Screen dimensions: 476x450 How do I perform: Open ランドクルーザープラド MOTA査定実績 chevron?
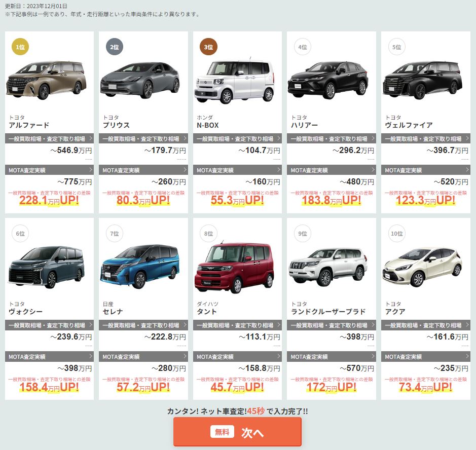tap(373, 356)
